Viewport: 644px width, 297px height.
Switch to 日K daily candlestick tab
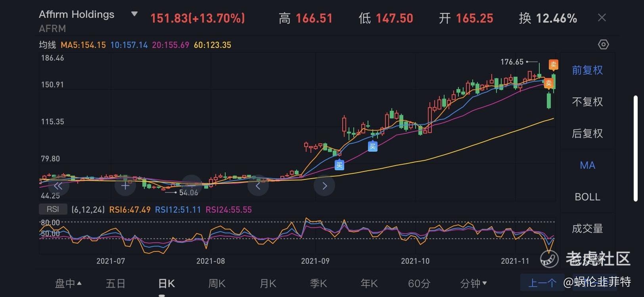167,284
